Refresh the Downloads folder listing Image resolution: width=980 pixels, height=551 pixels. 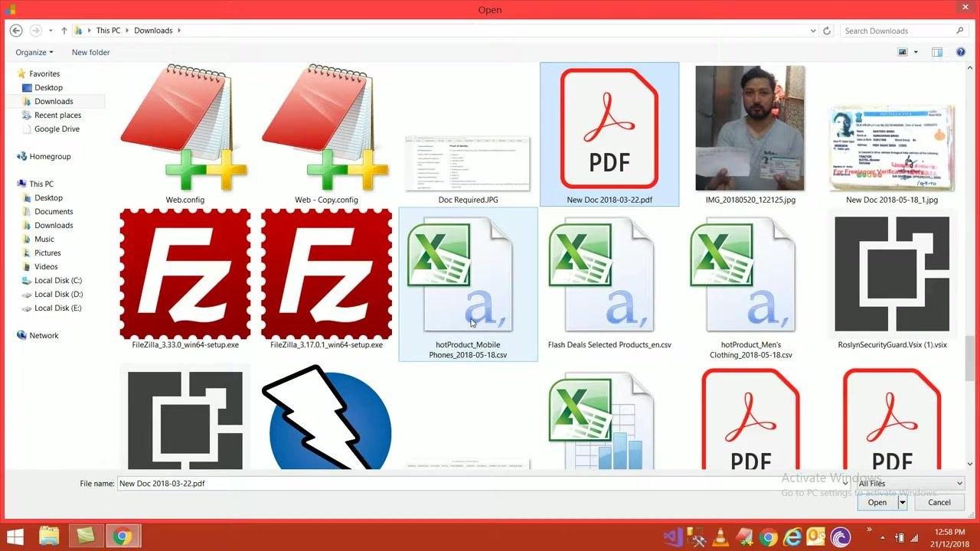pyautogui.click(x=827, y=31)
